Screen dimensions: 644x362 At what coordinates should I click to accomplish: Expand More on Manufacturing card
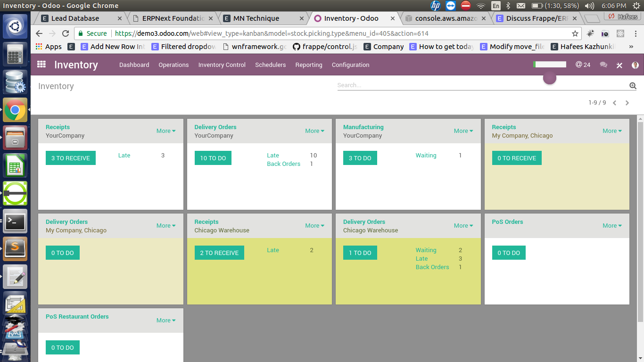pyautogui.click(x=463, y=131)
